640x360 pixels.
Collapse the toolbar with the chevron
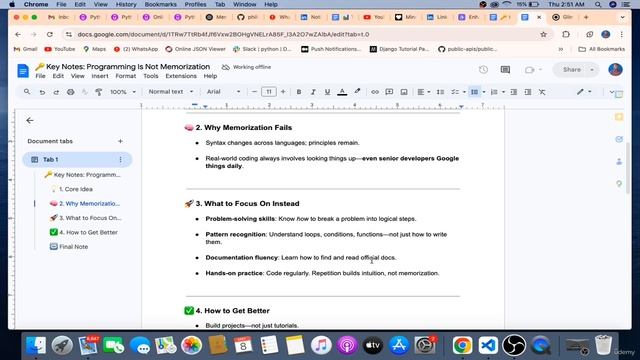[x=611, y=92]
